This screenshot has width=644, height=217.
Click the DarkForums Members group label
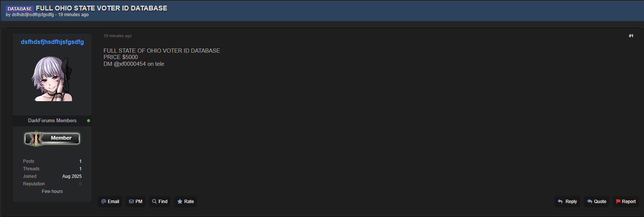52,121
